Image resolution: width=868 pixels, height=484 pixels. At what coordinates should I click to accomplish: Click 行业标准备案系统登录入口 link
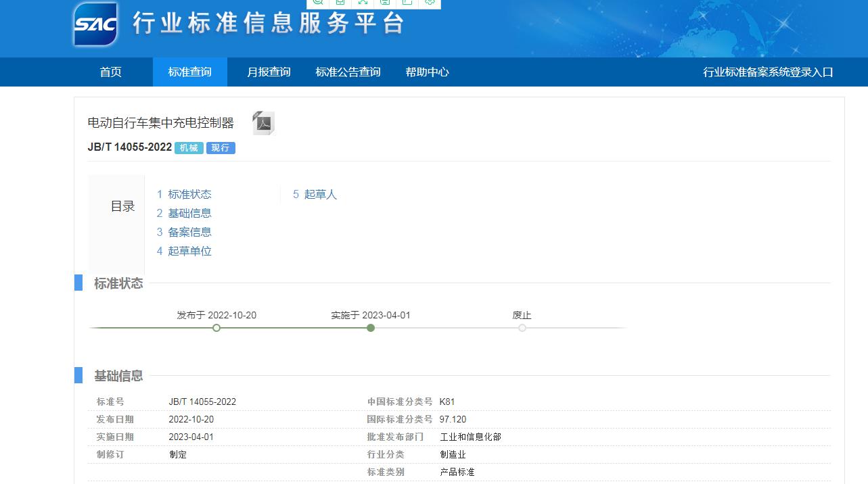tap(768, 72)
